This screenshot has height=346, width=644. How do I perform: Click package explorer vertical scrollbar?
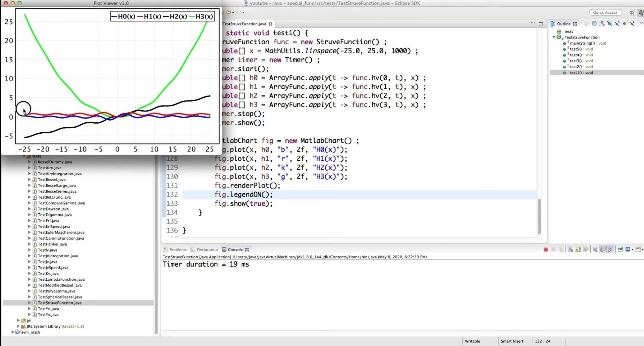point(156,245)
